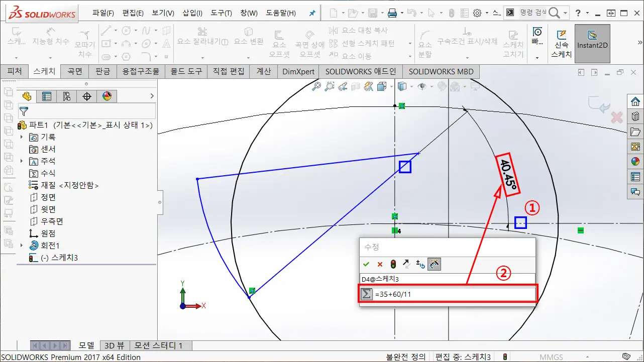
Task: Click the Zoom to Fit view icon
Action: pyautogui.click(x=316, y=86)
